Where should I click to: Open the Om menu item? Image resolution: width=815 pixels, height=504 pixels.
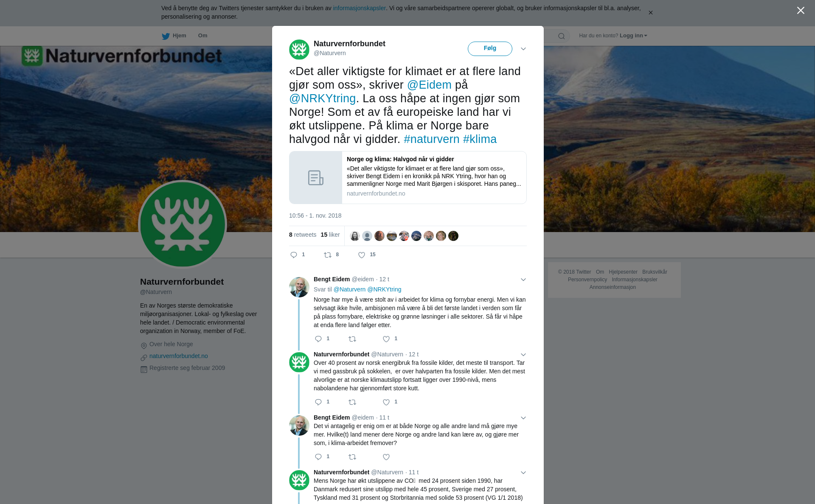click(202, 36)
